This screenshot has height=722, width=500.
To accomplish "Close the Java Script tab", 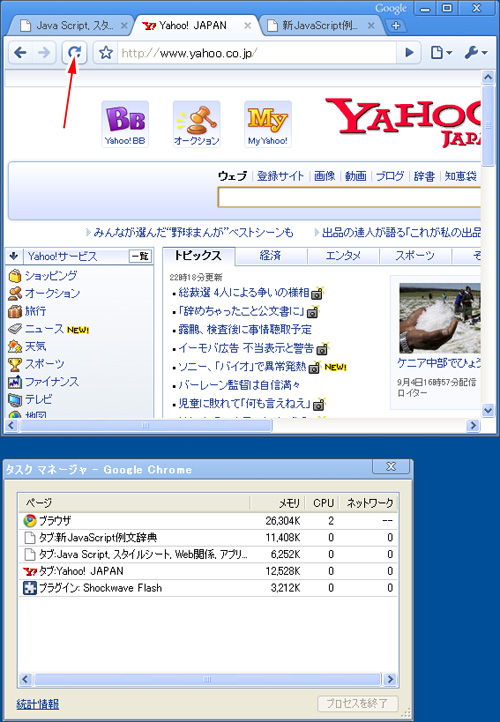I will tap(124, 26).
